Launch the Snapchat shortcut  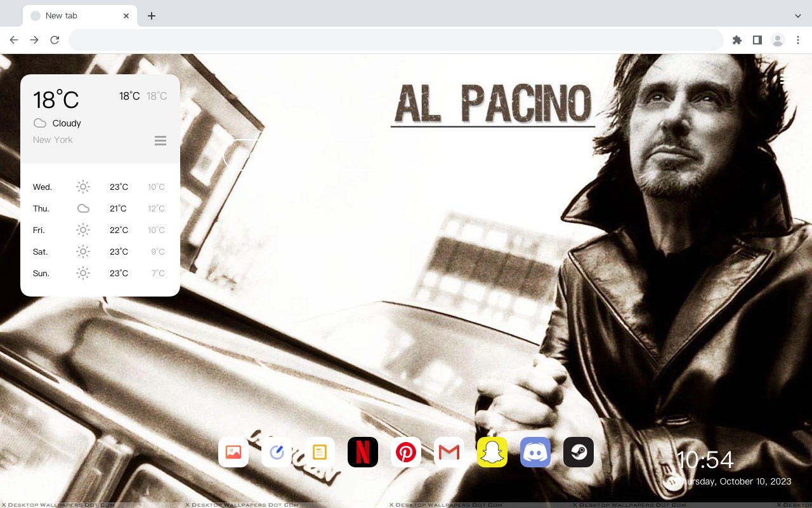(492, 452)
